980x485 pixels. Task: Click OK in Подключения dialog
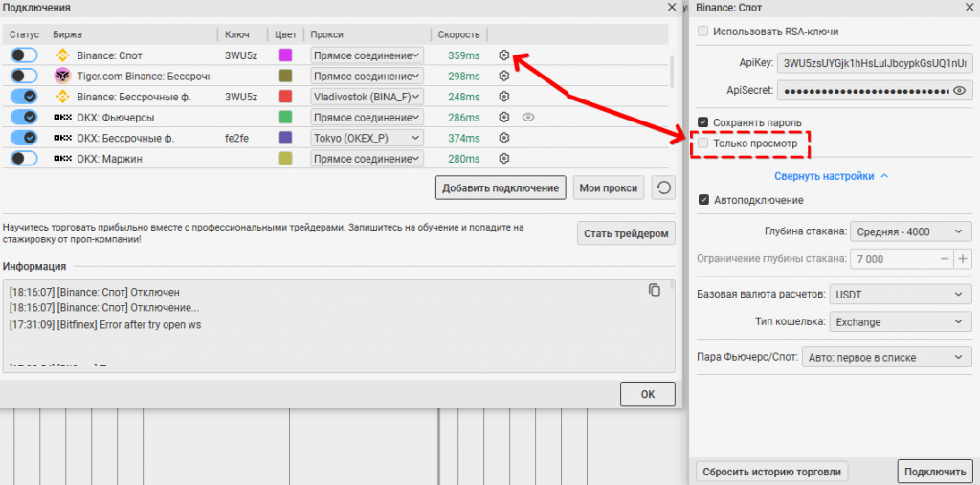(x=648, y=395)
